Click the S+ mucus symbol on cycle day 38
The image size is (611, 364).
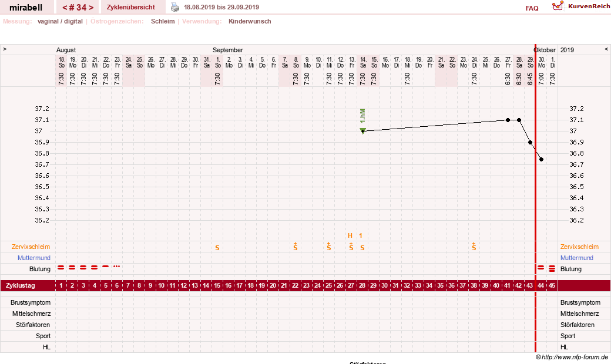click(x=474, y=246)
